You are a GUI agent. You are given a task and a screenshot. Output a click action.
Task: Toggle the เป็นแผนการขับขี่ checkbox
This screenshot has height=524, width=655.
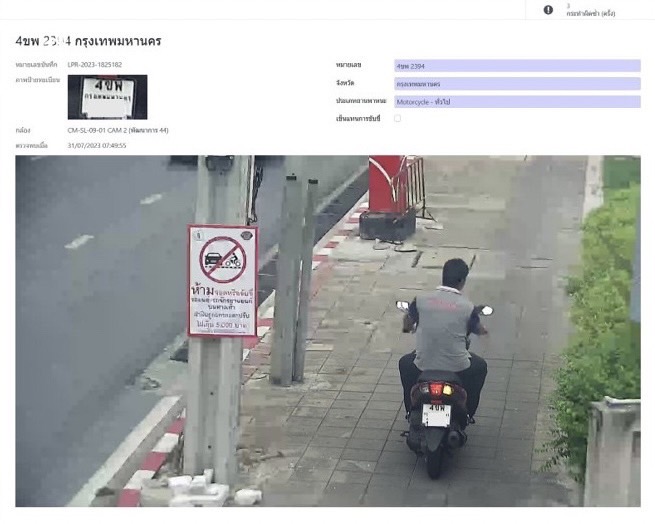pyautogui.click(x=398, y=118)
